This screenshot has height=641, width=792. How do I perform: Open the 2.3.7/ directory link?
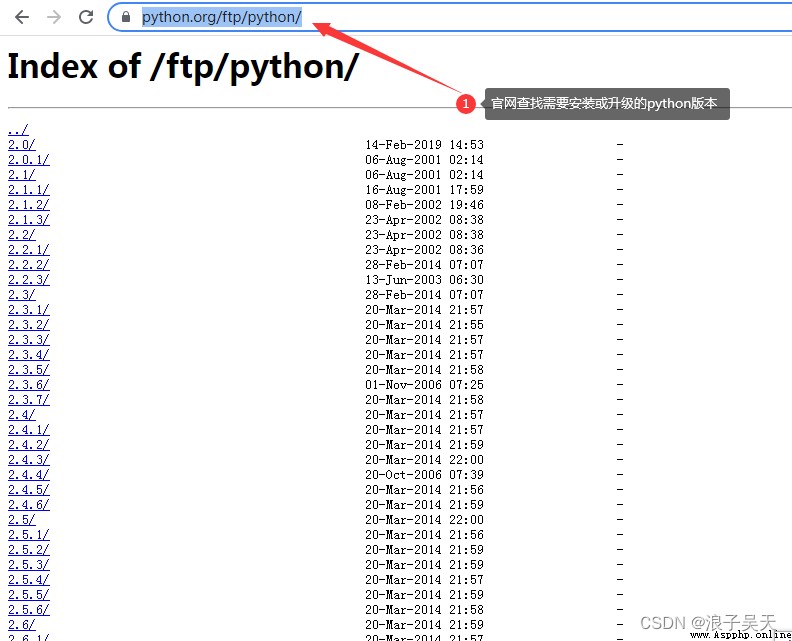pyautogui.click(x=29, y=400)
